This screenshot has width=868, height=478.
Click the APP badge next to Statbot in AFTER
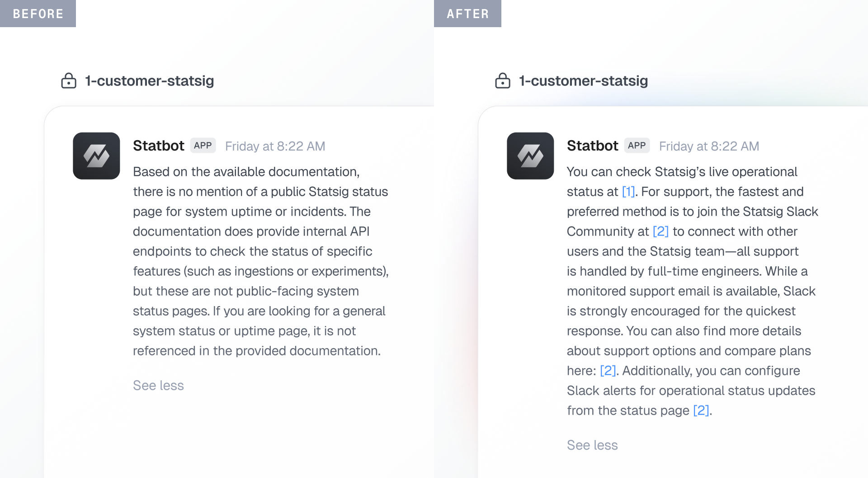pos(637,146)
